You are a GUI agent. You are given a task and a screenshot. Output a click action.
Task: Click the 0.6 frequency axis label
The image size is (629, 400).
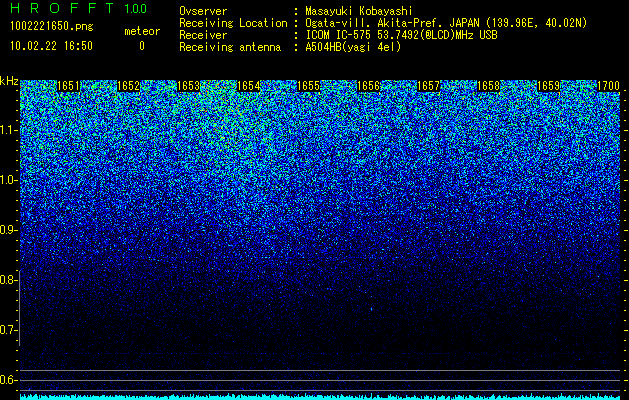(8, 380)
